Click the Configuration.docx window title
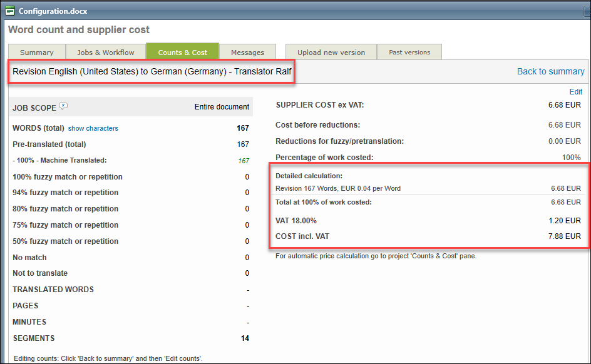 pos(53,11)
